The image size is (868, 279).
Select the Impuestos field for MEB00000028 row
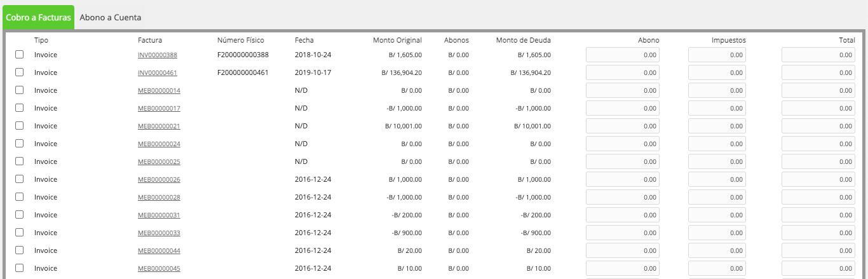click(x=717, y=198)
